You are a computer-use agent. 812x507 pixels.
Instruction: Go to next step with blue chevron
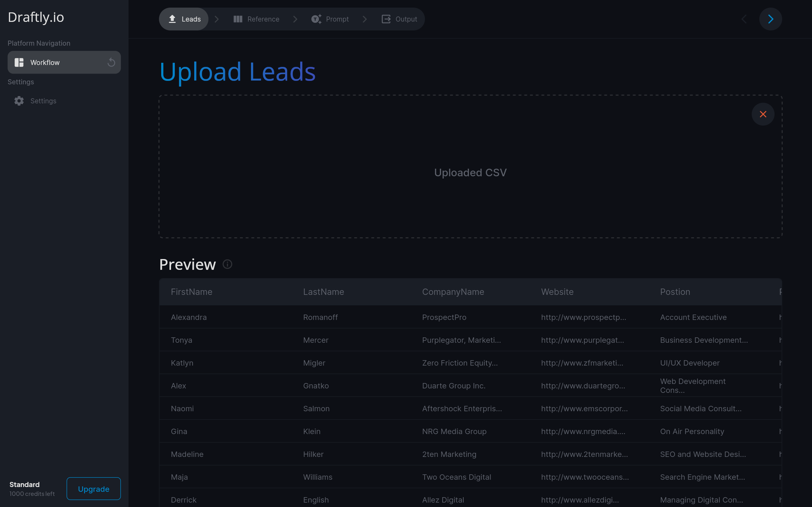(770, 19)
